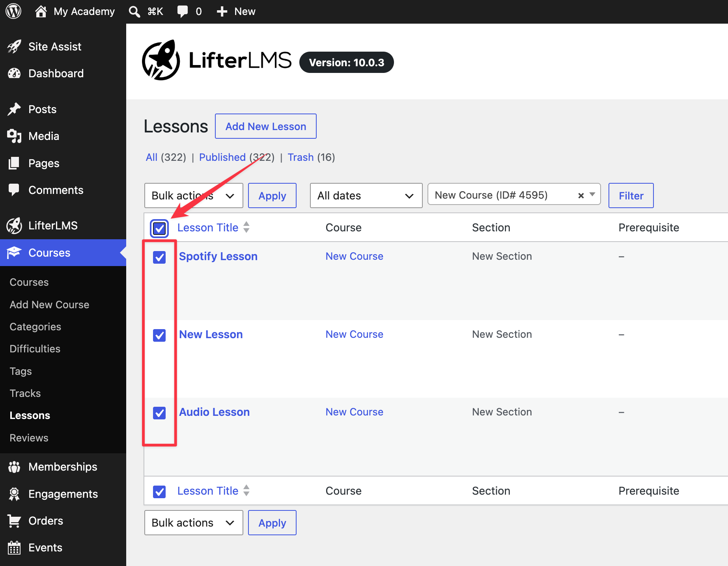Select Add New Course in submenu
Screen dimensions: 728x566
click(49, 305)
